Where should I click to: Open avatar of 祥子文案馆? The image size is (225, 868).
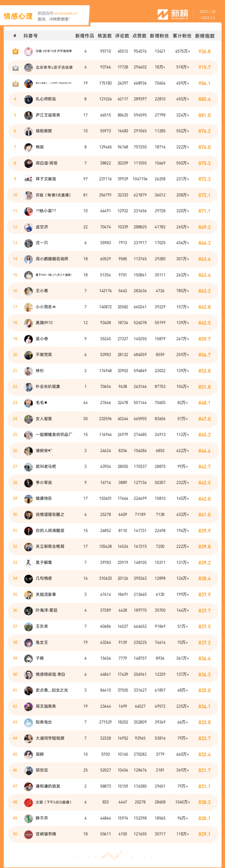(x=28, y=179)
